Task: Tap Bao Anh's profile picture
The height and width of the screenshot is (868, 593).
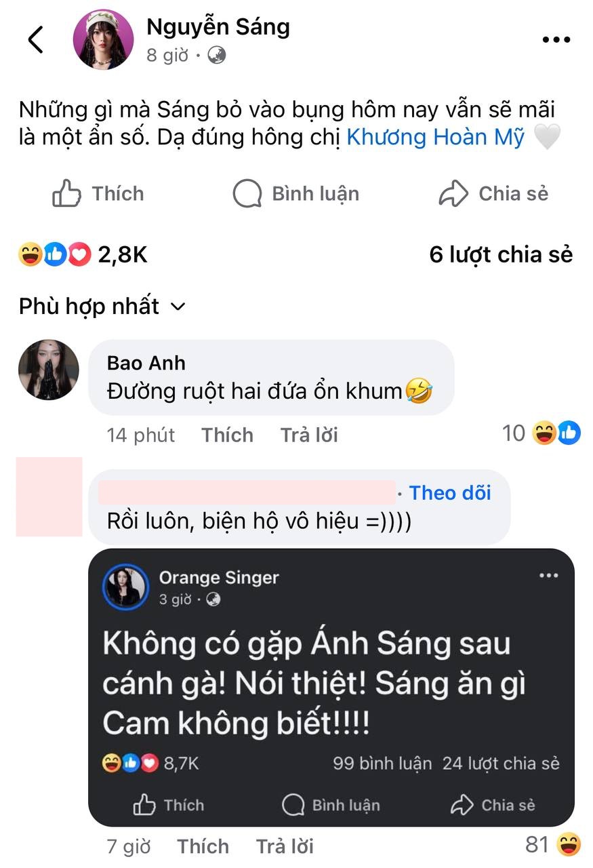Action: (48, 370)
